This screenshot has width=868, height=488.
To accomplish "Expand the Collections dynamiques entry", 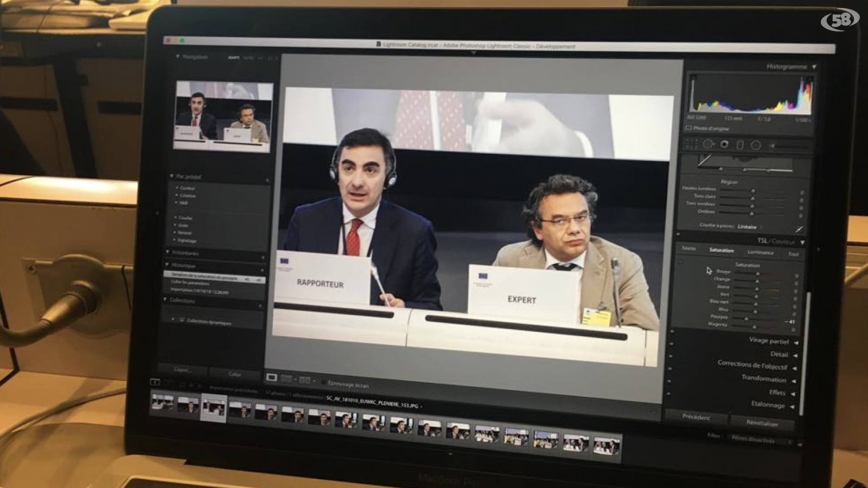I will 173,319.
